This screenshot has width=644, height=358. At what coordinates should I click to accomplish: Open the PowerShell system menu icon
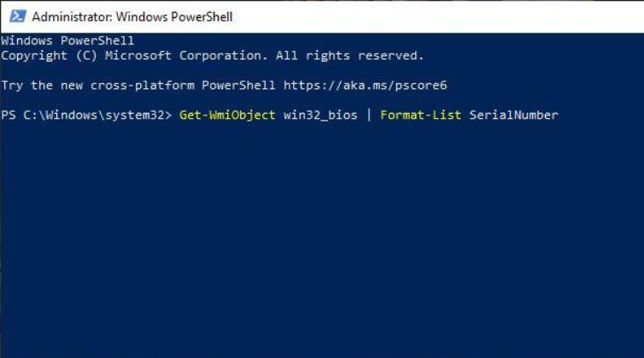point(18,16)
